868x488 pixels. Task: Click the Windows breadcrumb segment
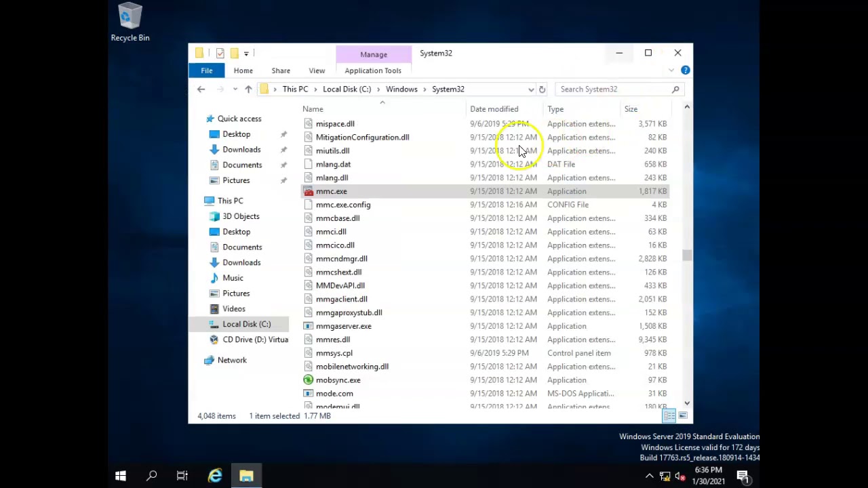[x=401, y=89]
